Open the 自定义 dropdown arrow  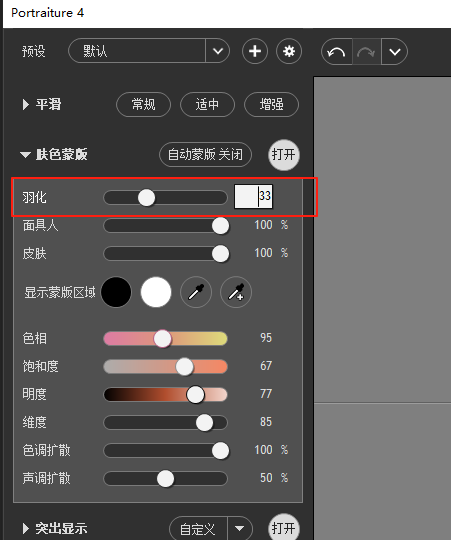[x=240, y=528]
